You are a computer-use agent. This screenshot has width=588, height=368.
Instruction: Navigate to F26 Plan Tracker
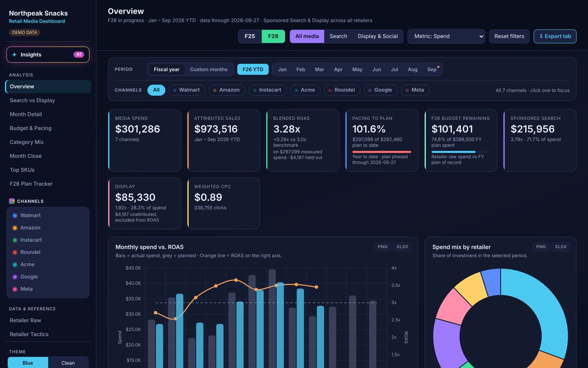[x=48, y=184]
